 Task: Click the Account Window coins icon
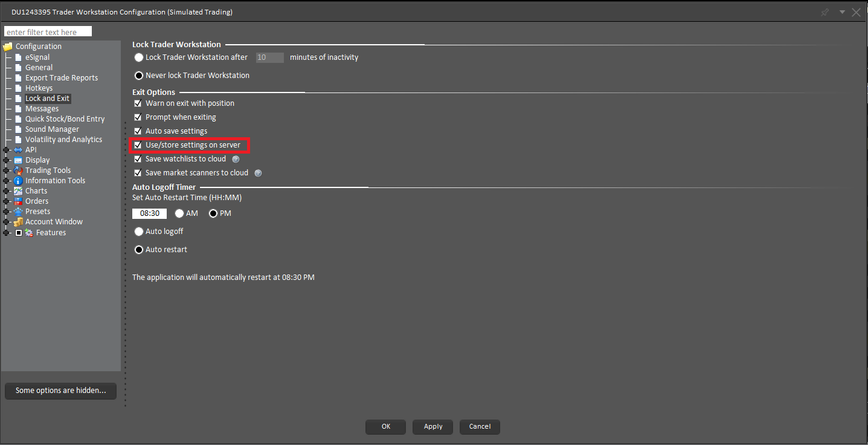[18, 222]
